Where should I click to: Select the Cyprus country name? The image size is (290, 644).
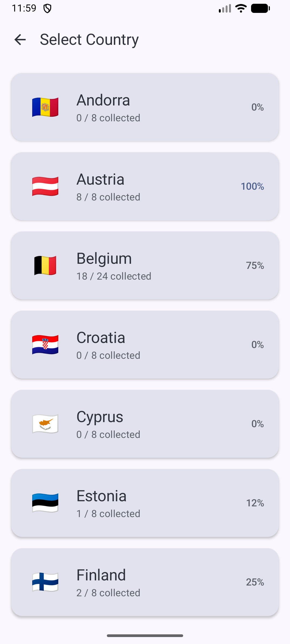tap(100, 417)
